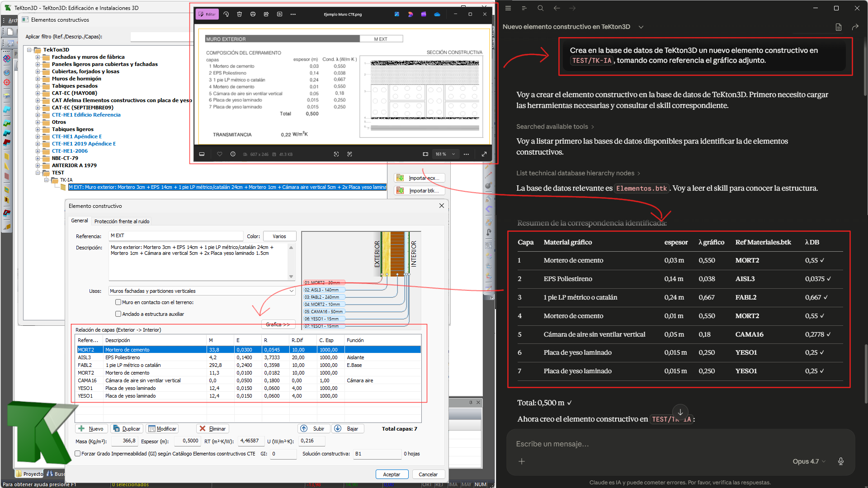Open the OneDrive cloud icon in photo viewer

click(437, 14)
